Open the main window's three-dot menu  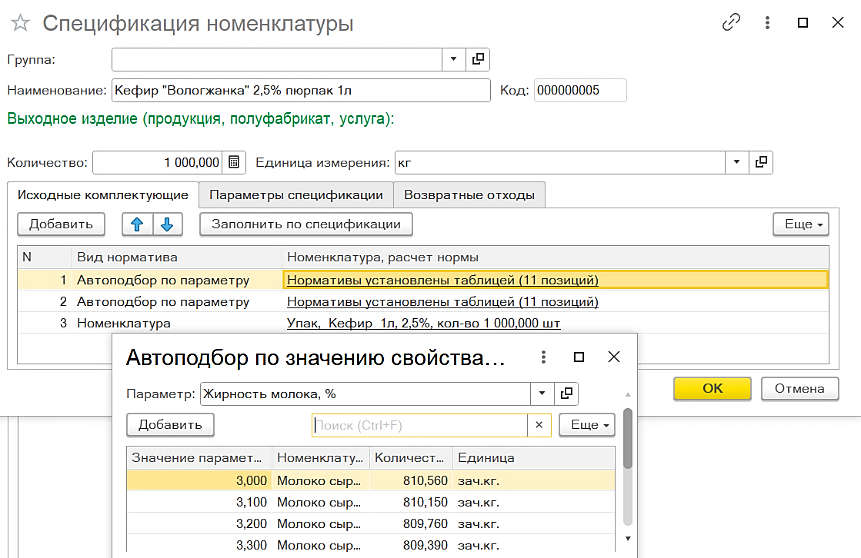coord(767,23)
